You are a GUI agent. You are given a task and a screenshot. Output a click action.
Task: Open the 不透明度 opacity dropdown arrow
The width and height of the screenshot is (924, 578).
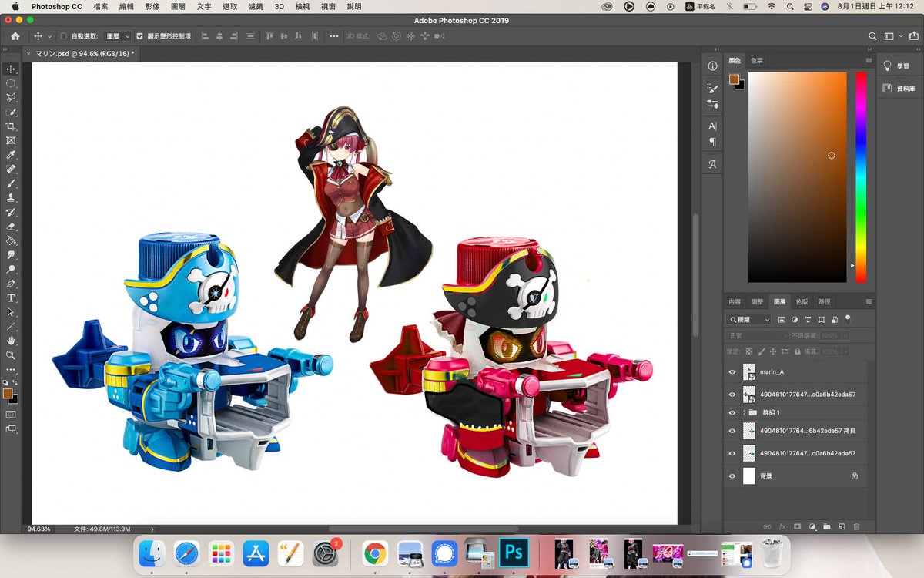pyautogui.click(x=845, y=336)
